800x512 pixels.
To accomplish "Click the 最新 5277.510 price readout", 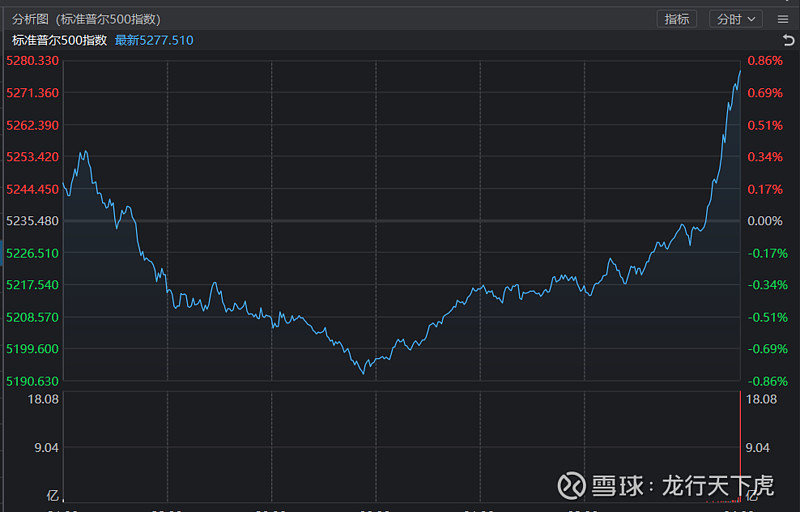I will 154,41.
